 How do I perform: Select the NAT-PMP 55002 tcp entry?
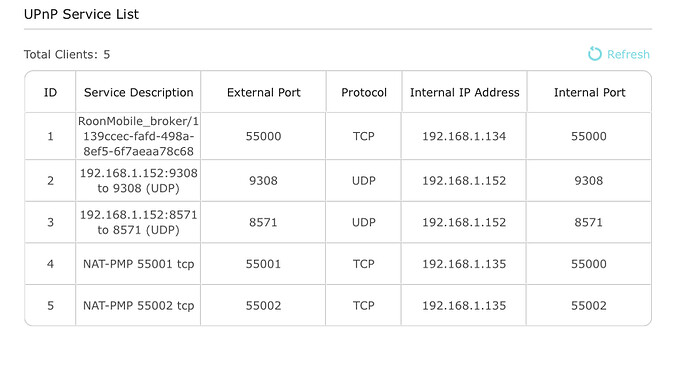tap(139, 306)
